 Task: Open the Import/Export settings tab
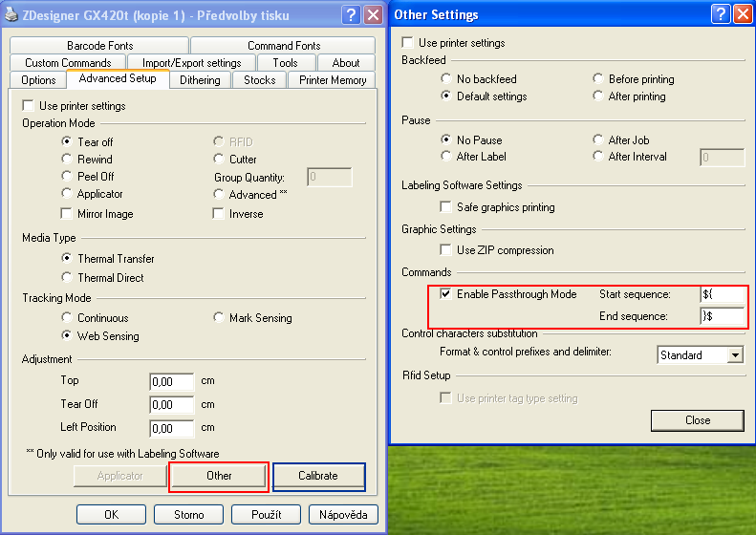[191, 63]
